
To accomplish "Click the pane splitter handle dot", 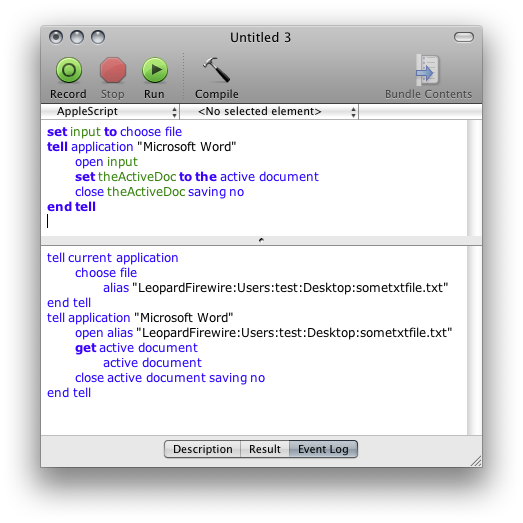I will click(x=261, y=240).
